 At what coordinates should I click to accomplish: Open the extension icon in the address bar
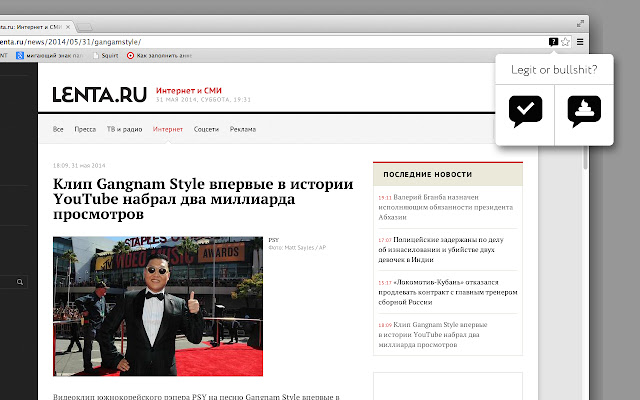point(553,42)
